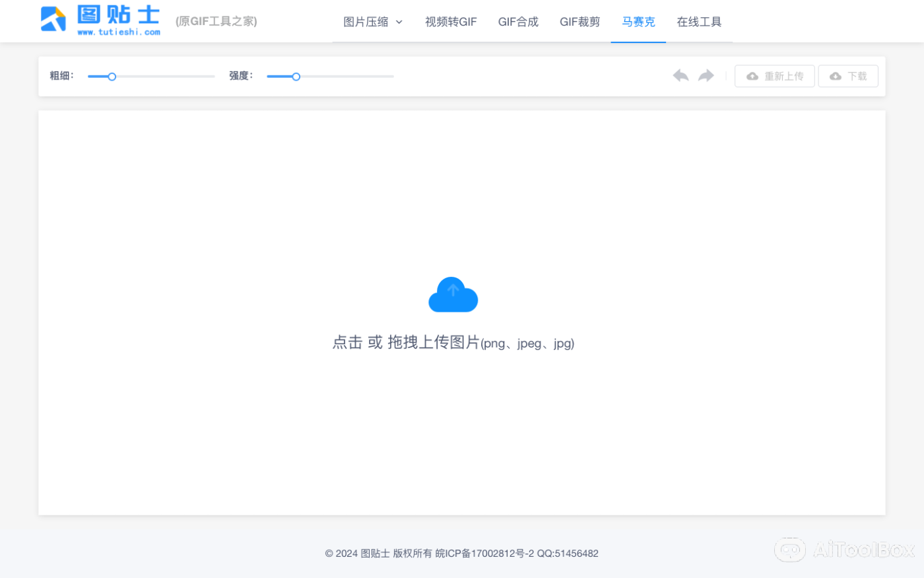The height and width of the screenshot is (578, 924).
Task: Open the 在线工具 menu item
Action: click(699, 21)
